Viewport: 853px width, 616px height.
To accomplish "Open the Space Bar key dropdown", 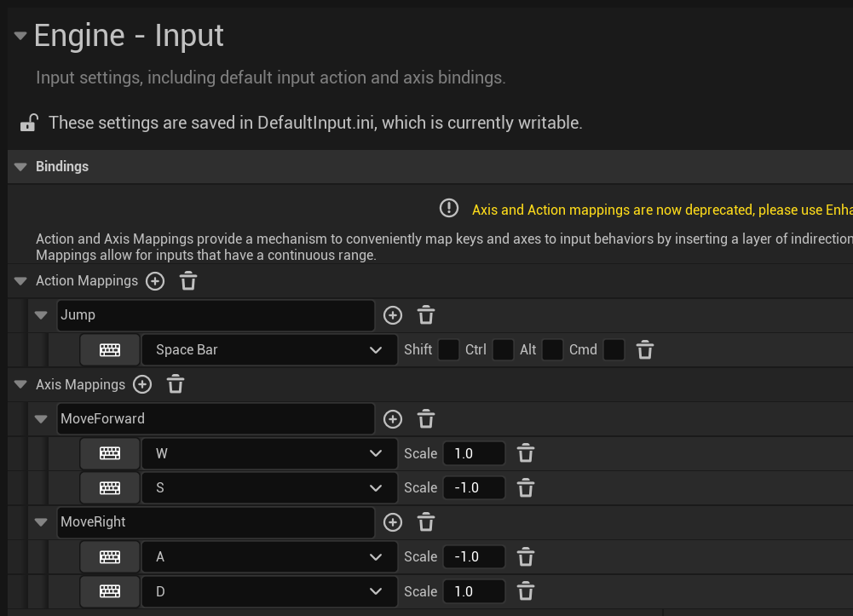I will (269, 349).
